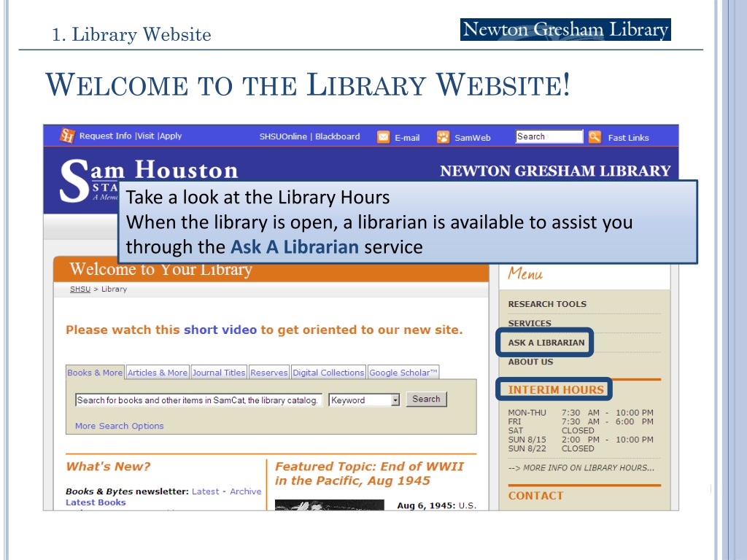Click the Featured Topic End of WWII heading

369,473
